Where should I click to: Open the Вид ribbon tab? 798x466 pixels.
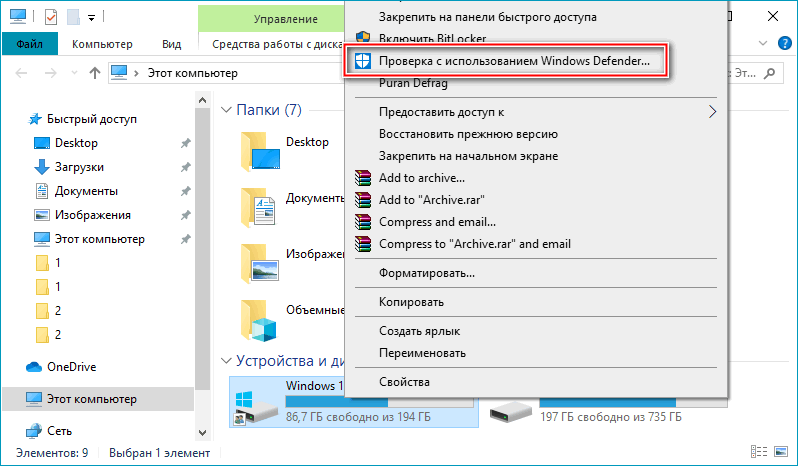click(x=172, y=44)
